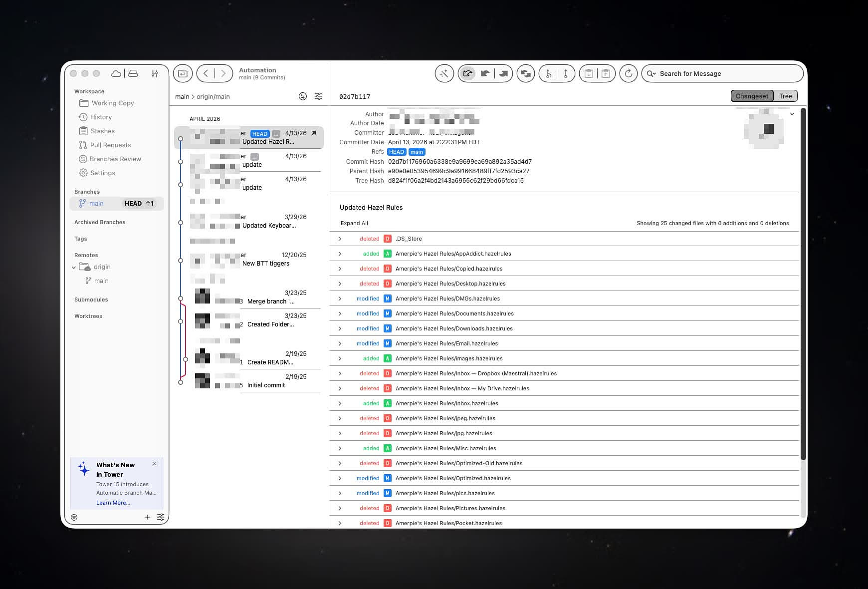Open the repository quick-open folder icon
Image resolution: width=868 pixels, height=589 pixels.
[x=183, y=74]
